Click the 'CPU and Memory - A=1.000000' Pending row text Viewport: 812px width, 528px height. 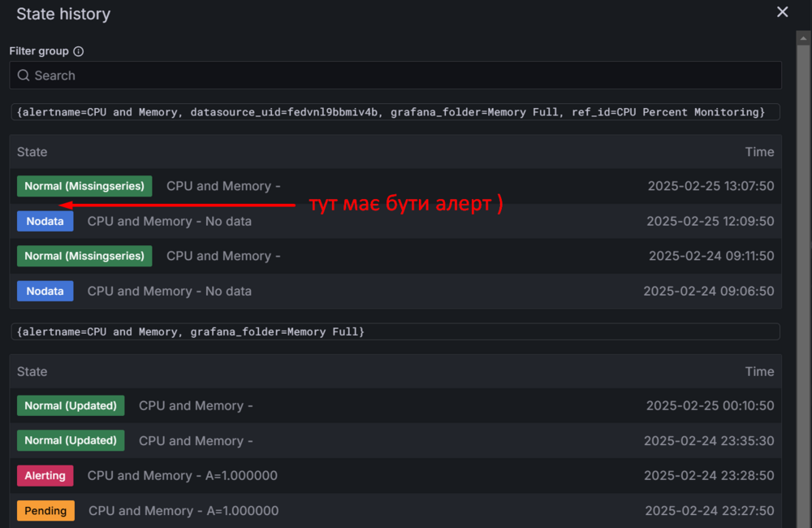pos(184,511)
